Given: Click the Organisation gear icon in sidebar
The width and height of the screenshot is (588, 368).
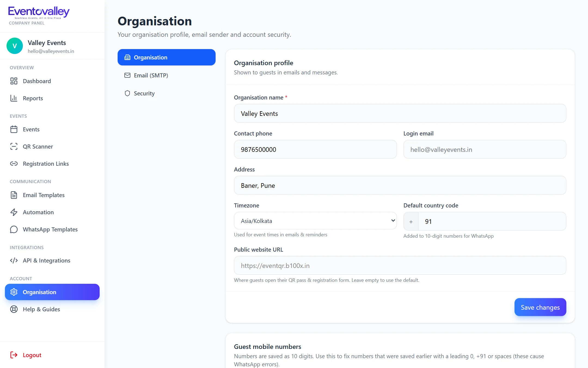Looking at the screenshot, I should point(14,292).
